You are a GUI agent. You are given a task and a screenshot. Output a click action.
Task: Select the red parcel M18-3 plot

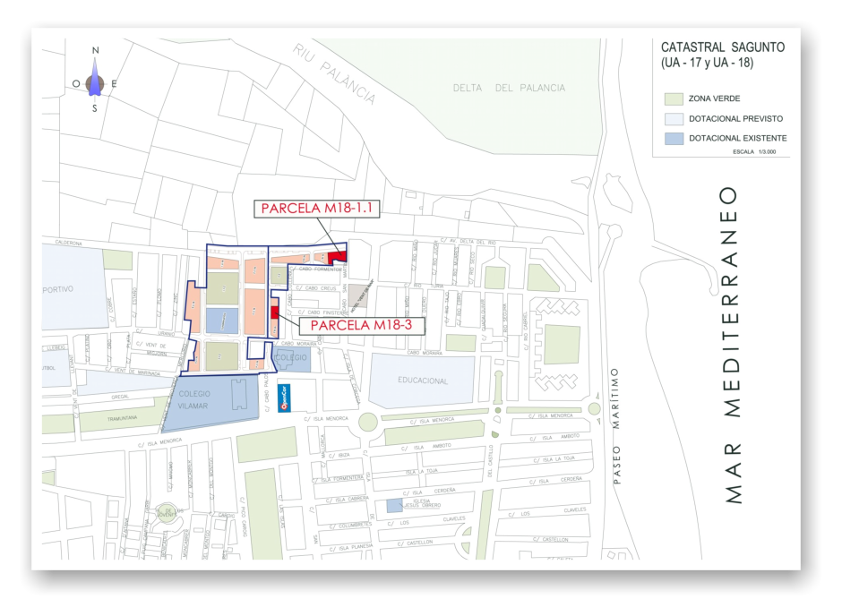click(275, 312)
